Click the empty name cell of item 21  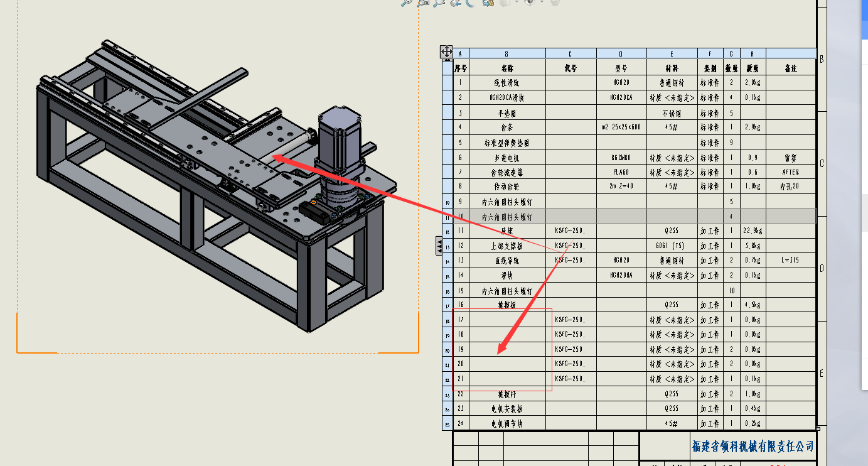point(507,379)
